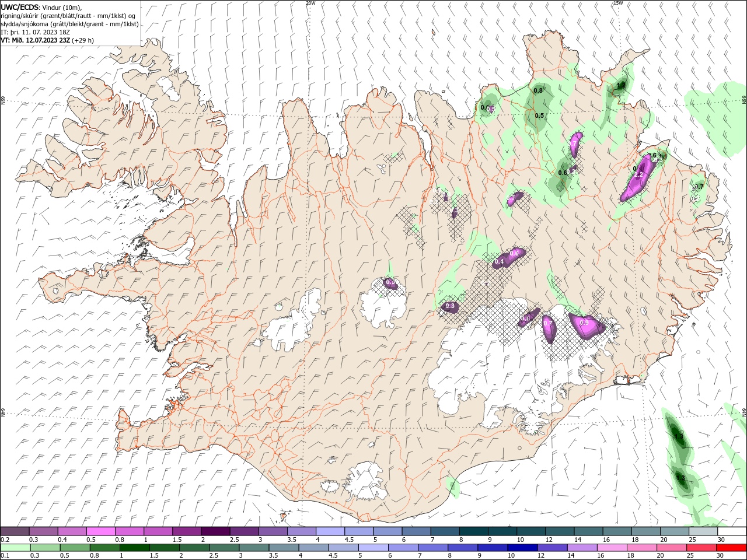Screen dimensions: 747x560
Task: Click the dark green 1 swatch in bottom legend
Action: 135,548
